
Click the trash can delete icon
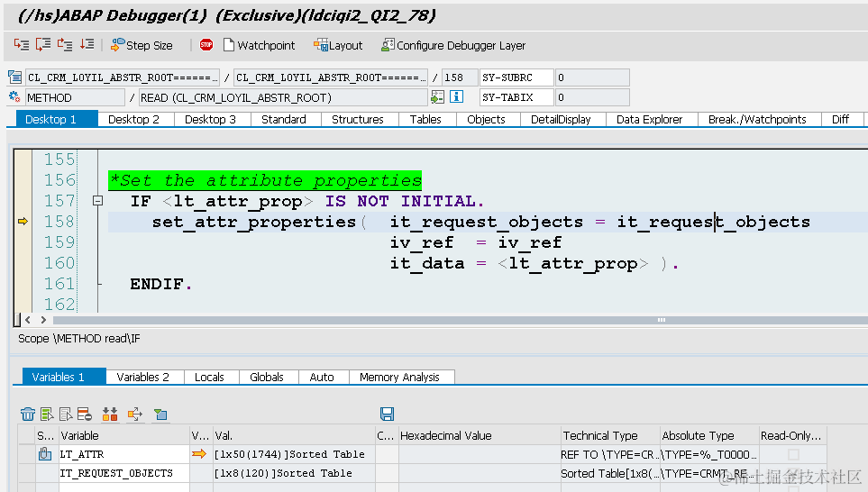(28, 414)
